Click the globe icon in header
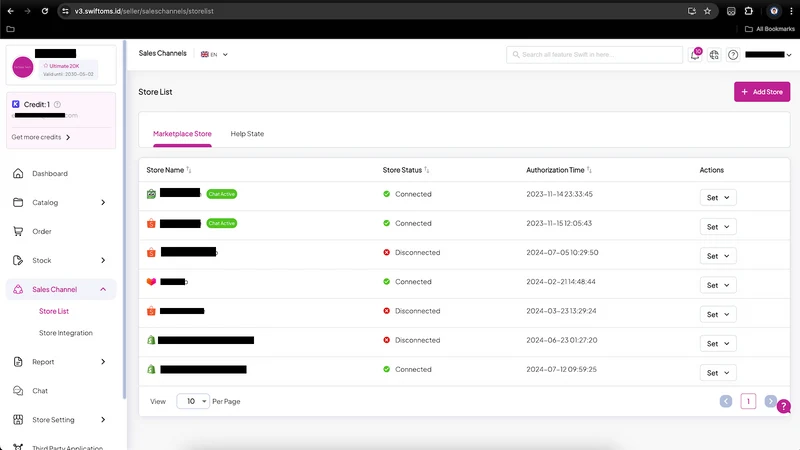Screen dimensions: 800x450 click(714, 55)
